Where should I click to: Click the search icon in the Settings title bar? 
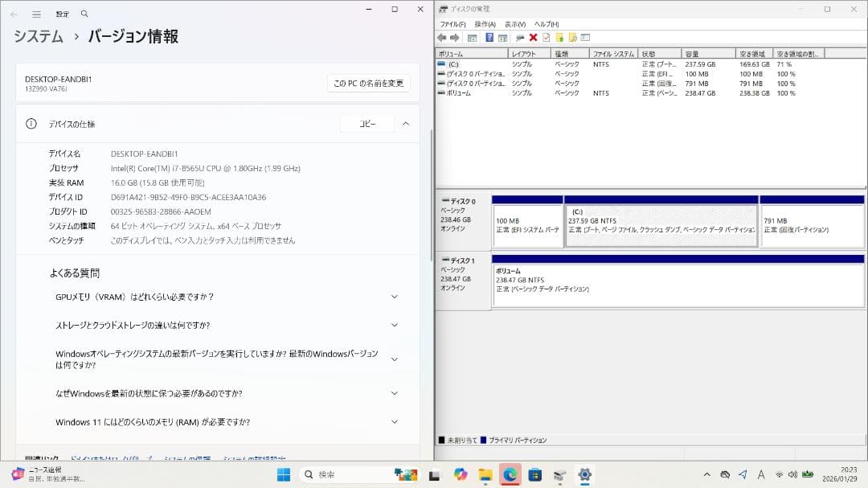tap(84, 13)
